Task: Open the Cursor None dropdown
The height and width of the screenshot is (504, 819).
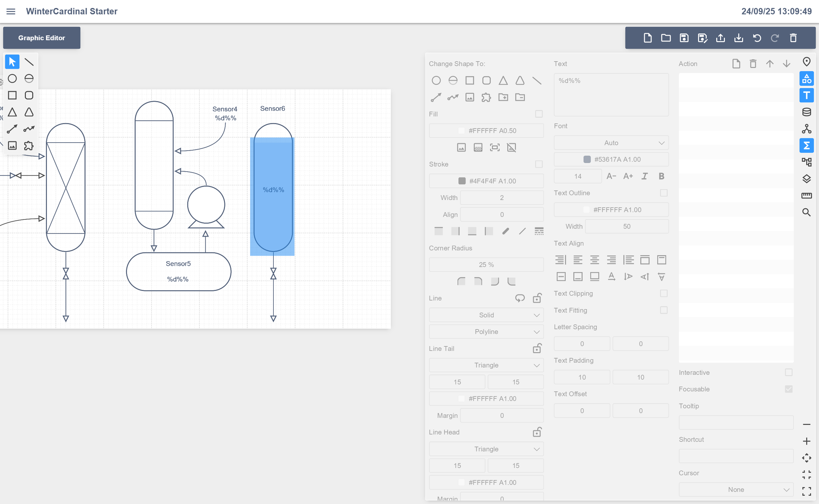Action: pyautogui.click(x=736, y=490)
